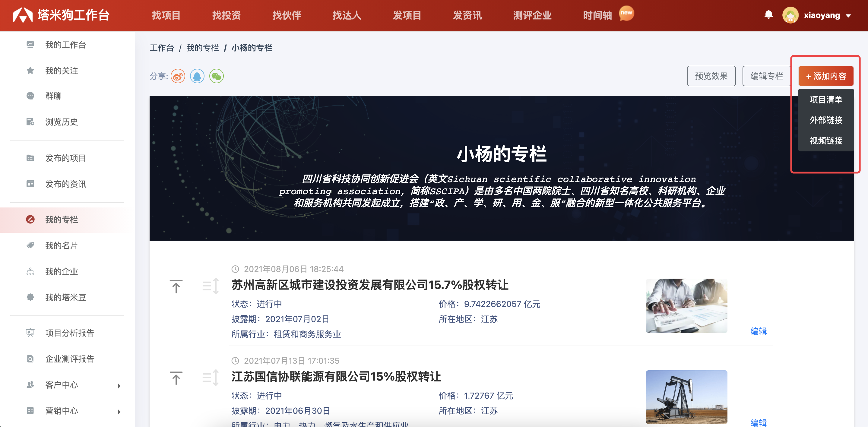Click the price 1.72767 亿元
This screenshot has width=868, height=427.
(x=488, y=396)
